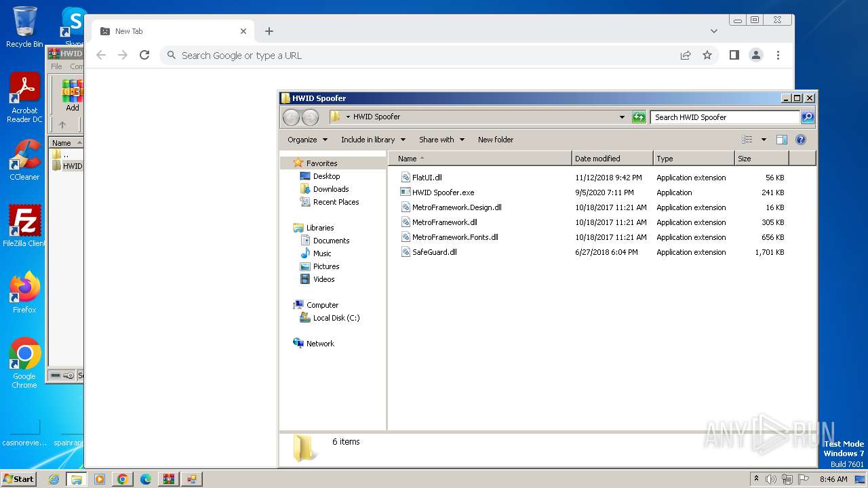Click Explorer back navigation arrow

point(291,117)
